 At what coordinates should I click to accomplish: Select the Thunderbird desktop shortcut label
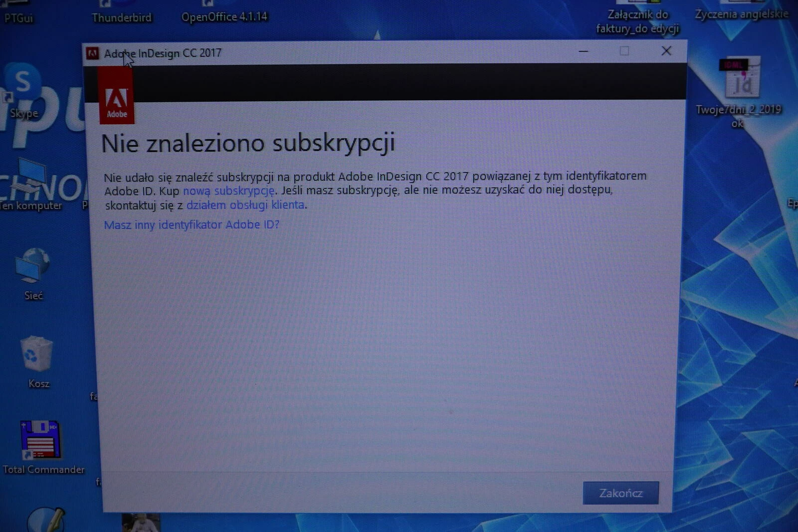(122, 17)
